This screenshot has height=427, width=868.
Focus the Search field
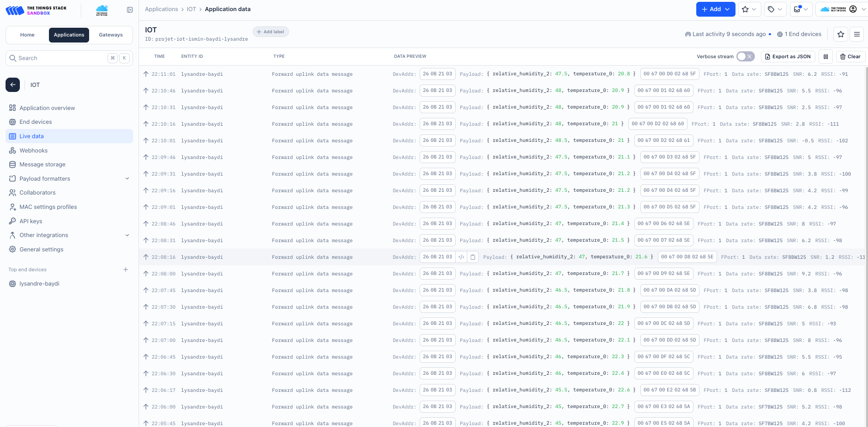pyautogui.click(x=69, y=58)
